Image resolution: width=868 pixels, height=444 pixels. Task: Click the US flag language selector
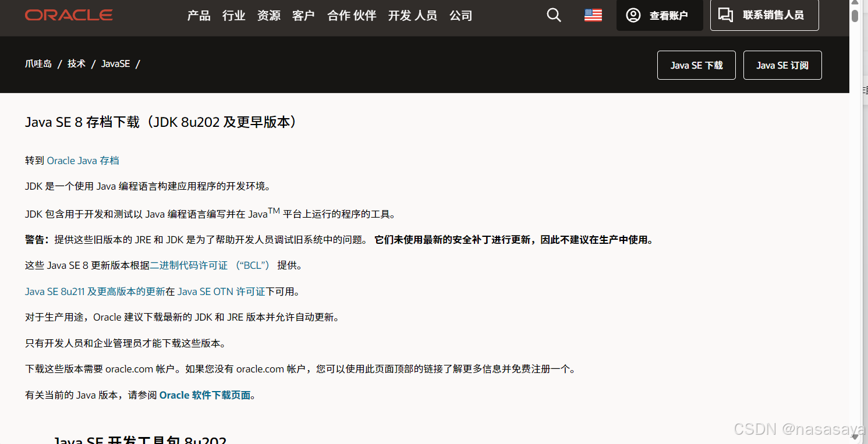click(x=593, y=15)
